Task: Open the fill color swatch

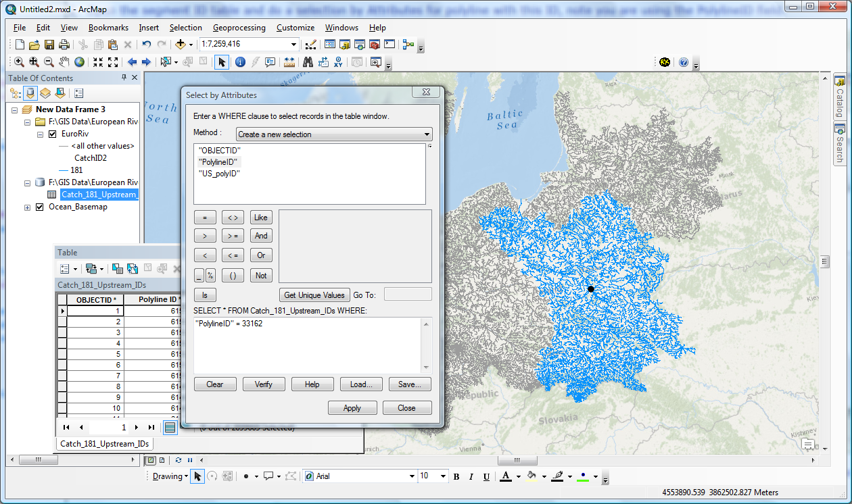Action: (x=531, y=476)
